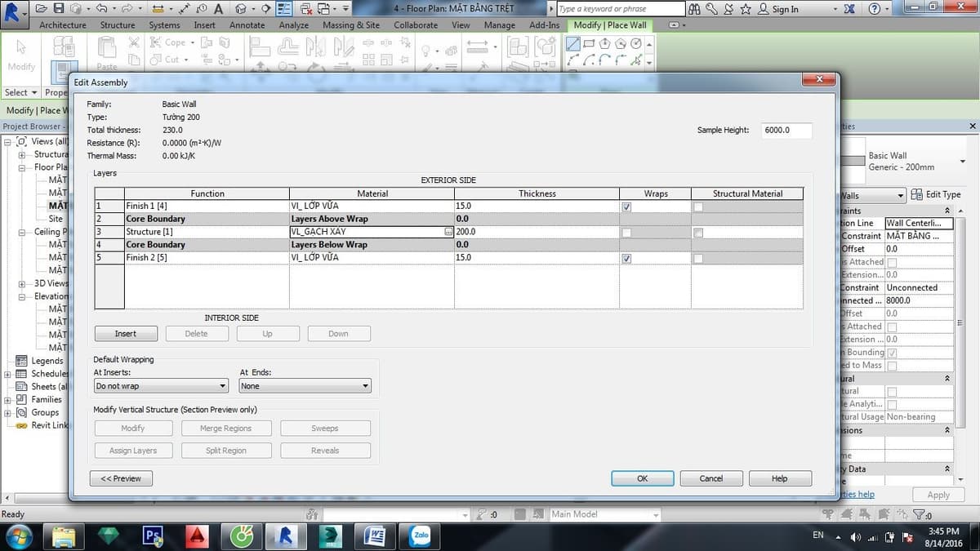The height and width of the screenshot is (551, 980).
Task: Open the Collaborate ribbon tab
Action: [x=416, y=24]
